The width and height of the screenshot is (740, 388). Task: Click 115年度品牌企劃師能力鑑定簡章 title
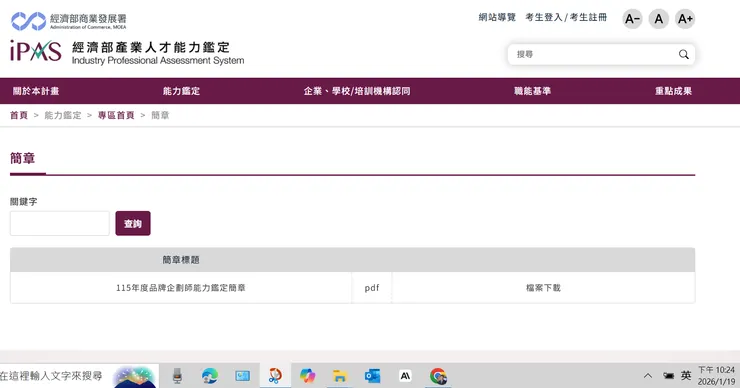coord(181,288)
